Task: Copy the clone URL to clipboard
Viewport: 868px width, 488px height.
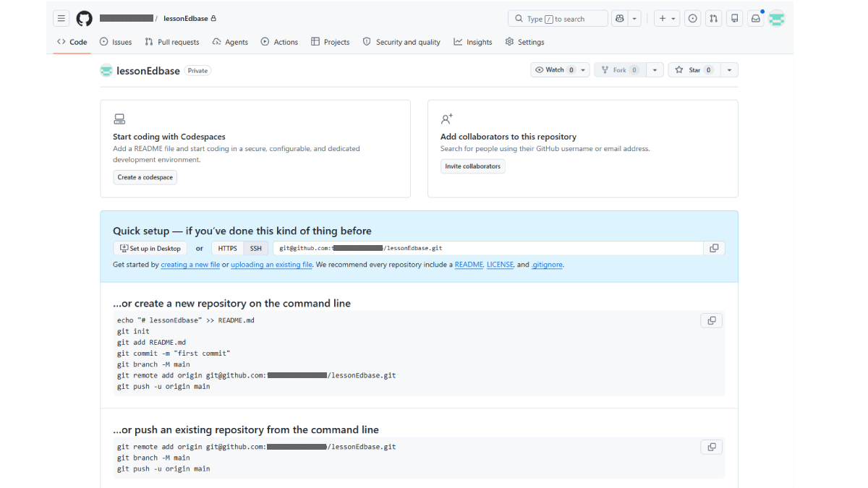Action: [714, 249]
